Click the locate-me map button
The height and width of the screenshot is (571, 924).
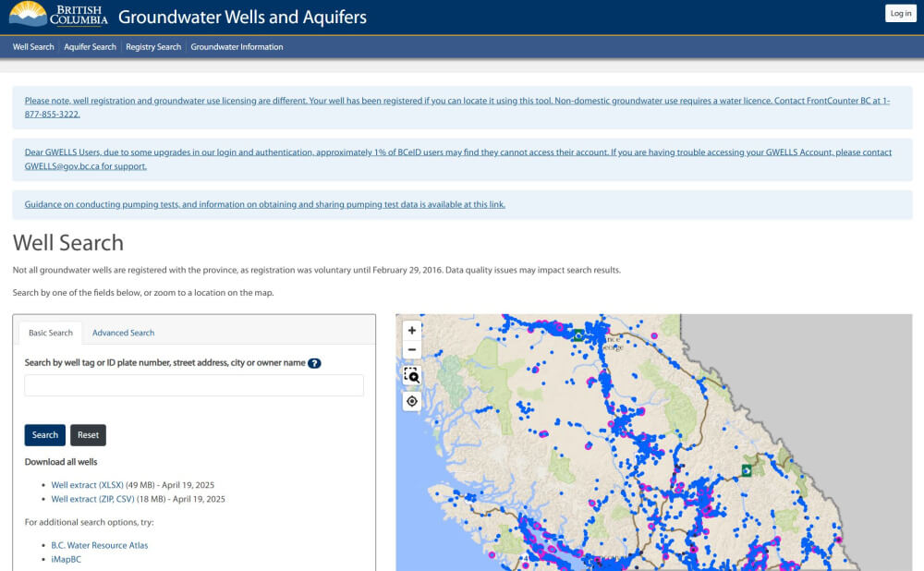coord(412,401)
